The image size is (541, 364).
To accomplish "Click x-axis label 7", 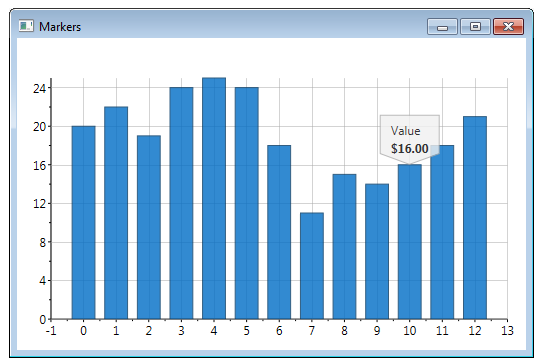I will pos(312,331).
